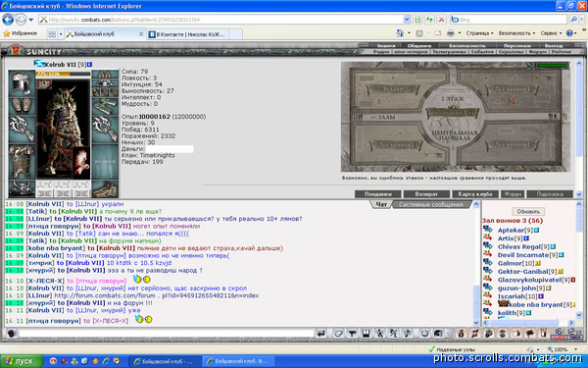588x368 pixels.
Task: Open the forum.combats.com link in chat
Action: 157,295
